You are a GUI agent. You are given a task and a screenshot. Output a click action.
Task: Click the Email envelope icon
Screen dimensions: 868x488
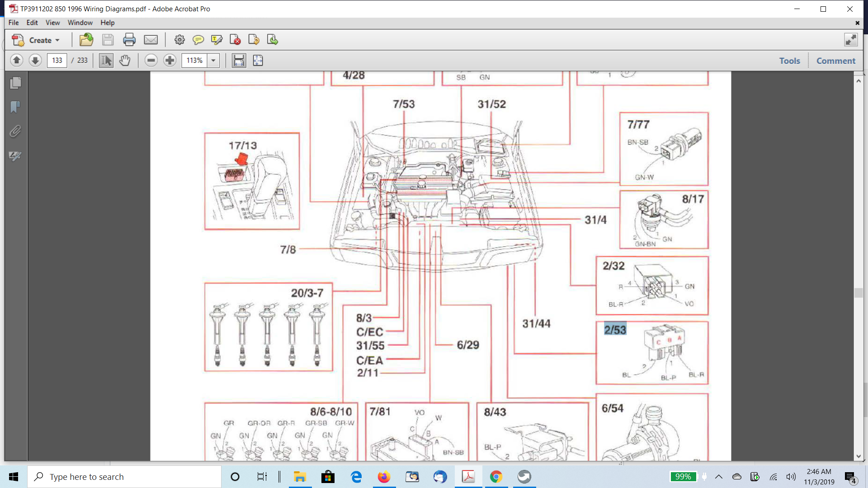point(151,40)
